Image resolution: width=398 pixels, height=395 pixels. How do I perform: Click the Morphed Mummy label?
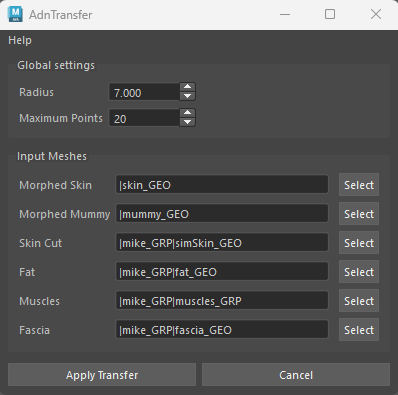point(65,214)
